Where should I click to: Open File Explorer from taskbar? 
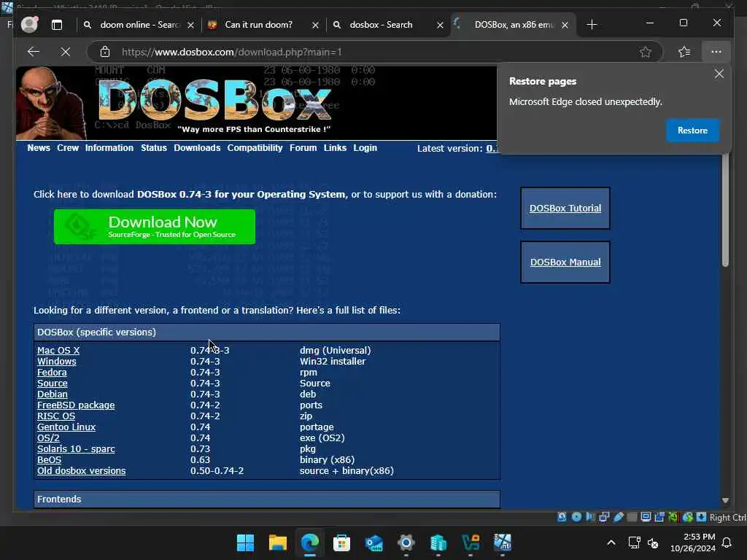coord(277,542)
